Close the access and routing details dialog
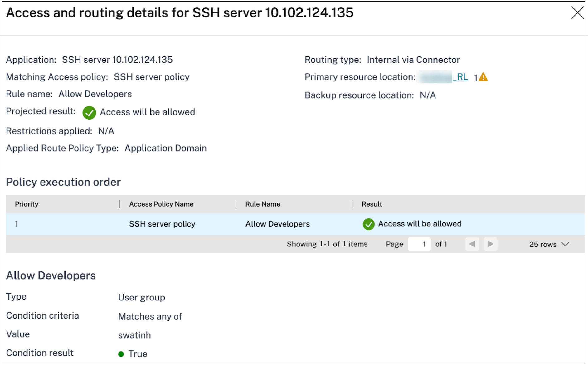The height and width of the screenshot is (366, 588). 577,13
